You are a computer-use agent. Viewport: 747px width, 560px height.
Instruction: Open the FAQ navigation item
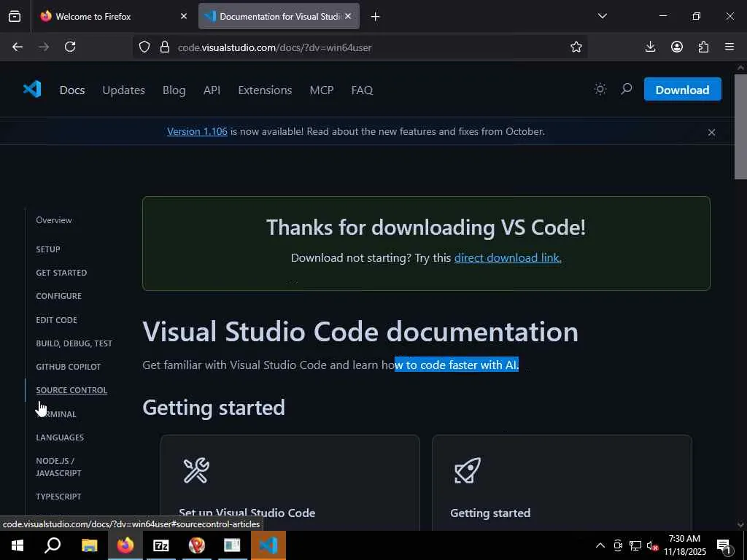362,90
